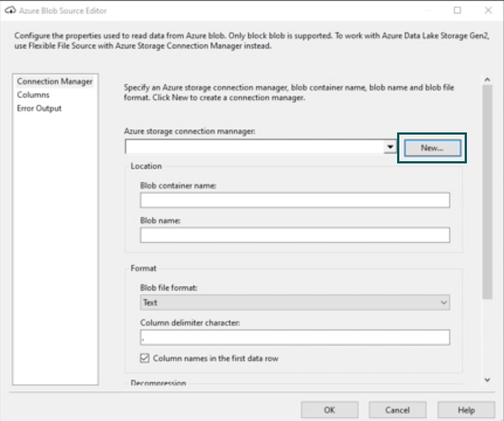Focus the Blob container name field

point(295,200)
